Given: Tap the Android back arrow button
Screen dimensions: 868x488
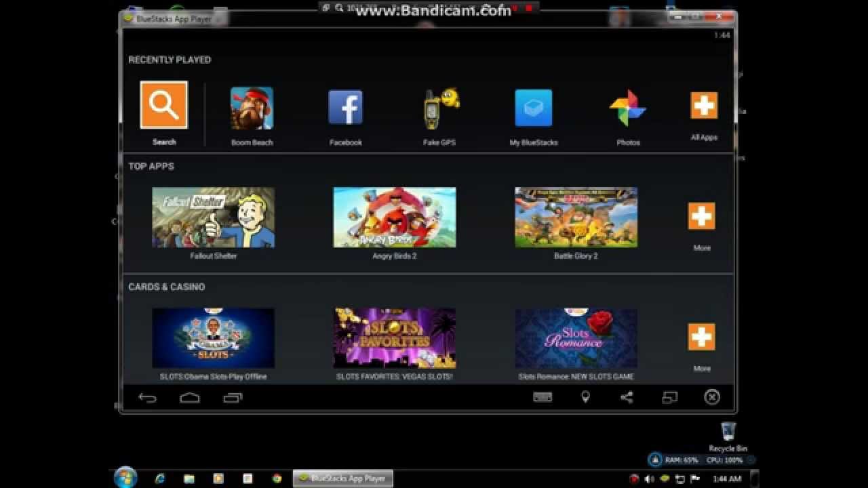Looking at the screenshot, I should (x=147, y=398).
